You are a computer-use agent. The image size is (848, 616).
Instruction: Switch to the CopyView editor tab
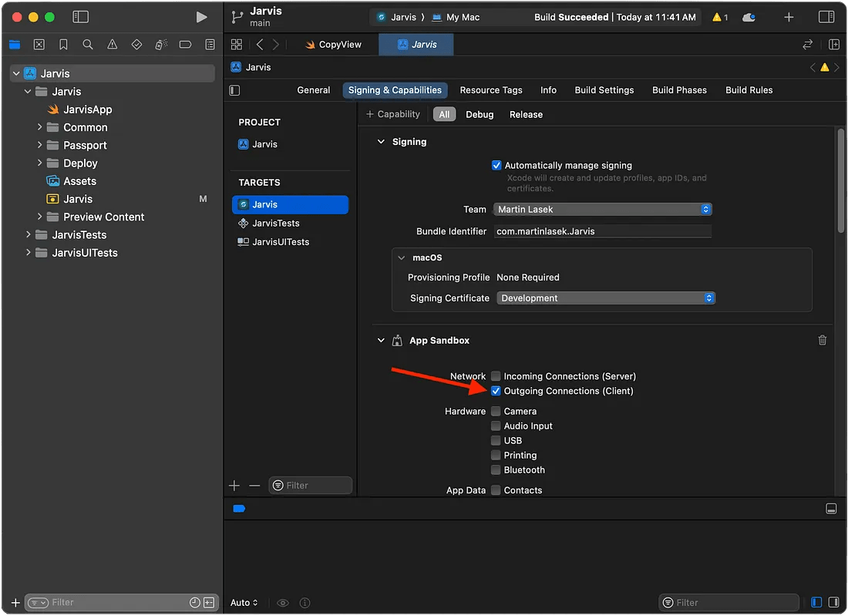(333, 45)
